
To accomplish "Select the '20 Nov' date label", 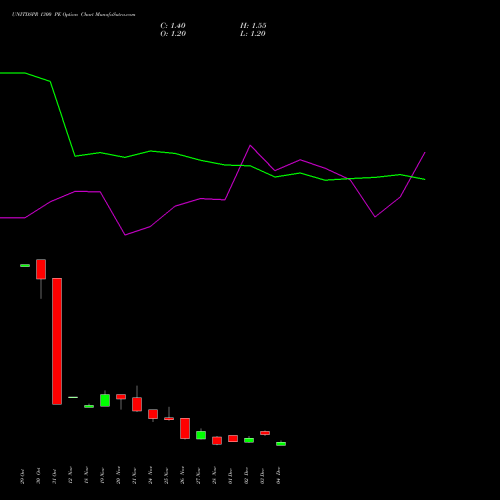I will coord(118,476).
